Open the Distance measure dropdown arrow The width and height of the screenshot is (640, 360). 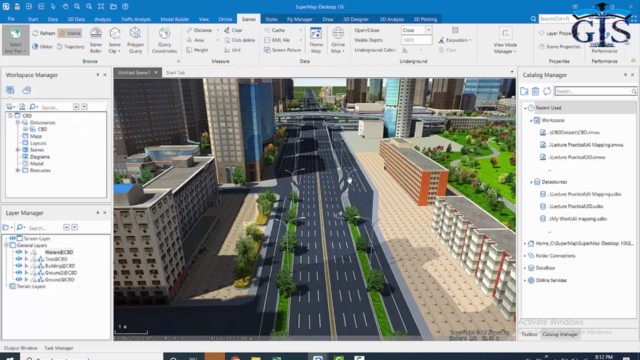click(218, 30)
